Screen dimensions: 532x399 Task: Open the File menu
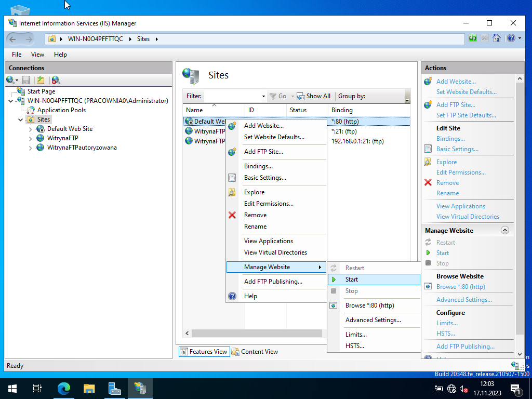coord(17,55)
